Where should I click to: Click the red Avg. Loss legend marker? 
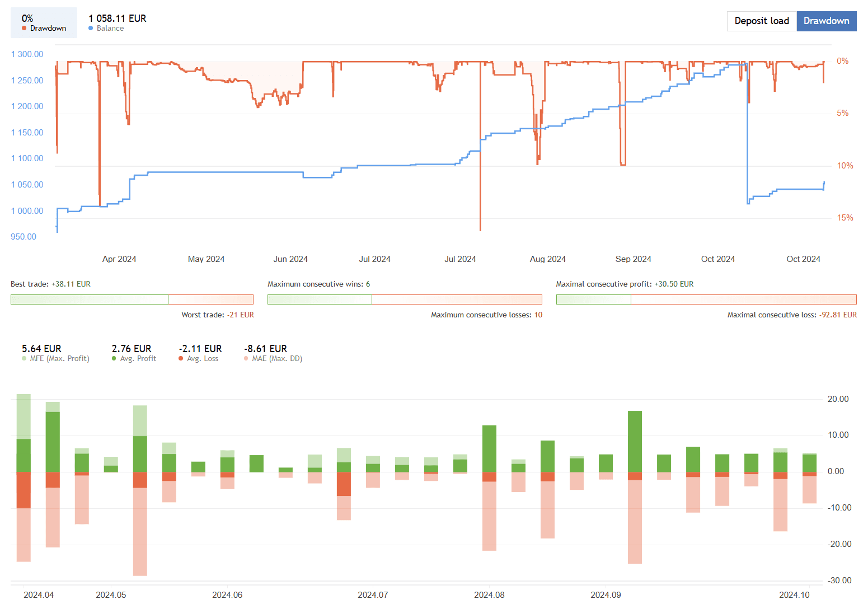(180, 358)
